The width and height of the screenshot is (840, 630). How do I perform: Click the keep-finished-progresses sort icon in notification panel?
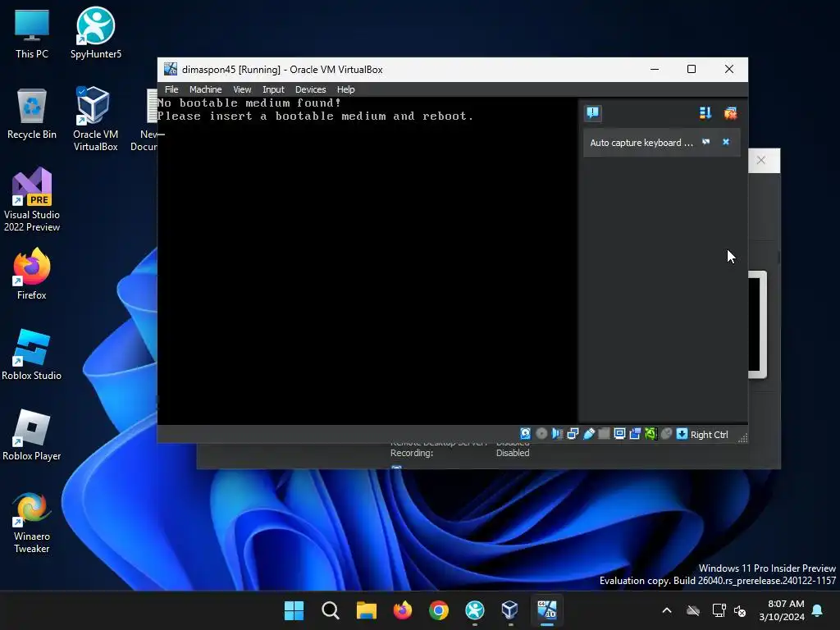pyautogui.click(x=705, y=113)
